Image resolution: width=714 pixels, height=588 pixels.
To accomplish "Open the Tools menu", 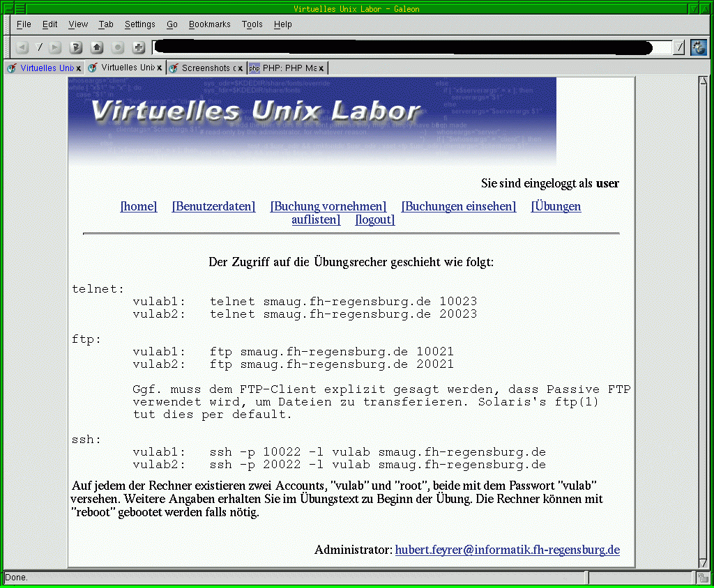I will (x=252, y=24).
